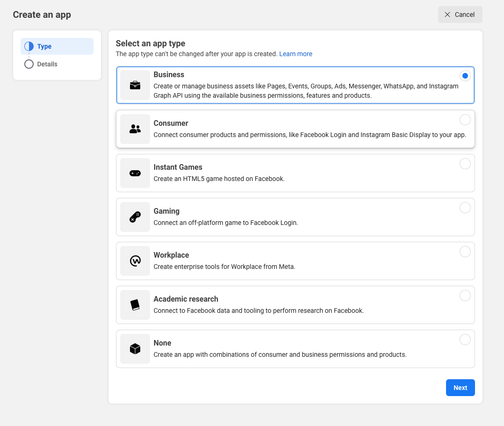Select the Workplace radio button
Viewport: 504px width, 426px height.
tap(465, 252)
